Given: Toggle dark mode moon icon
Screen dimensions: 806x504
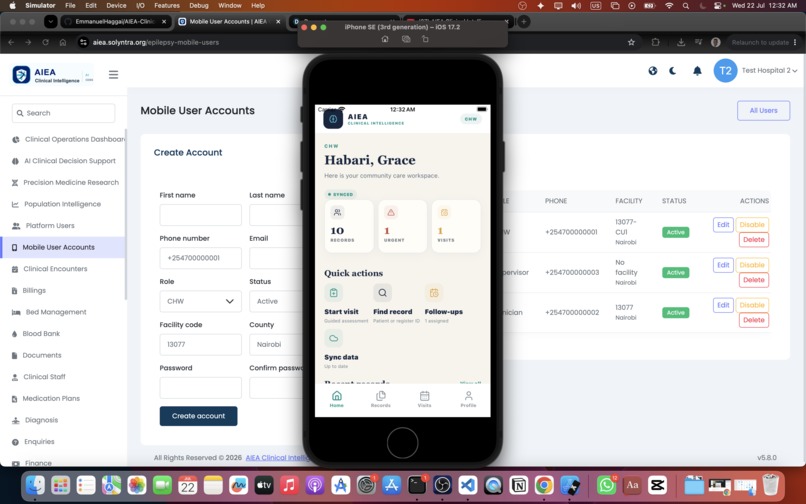Looking at the screenshot, I should [x=672, y=71].
